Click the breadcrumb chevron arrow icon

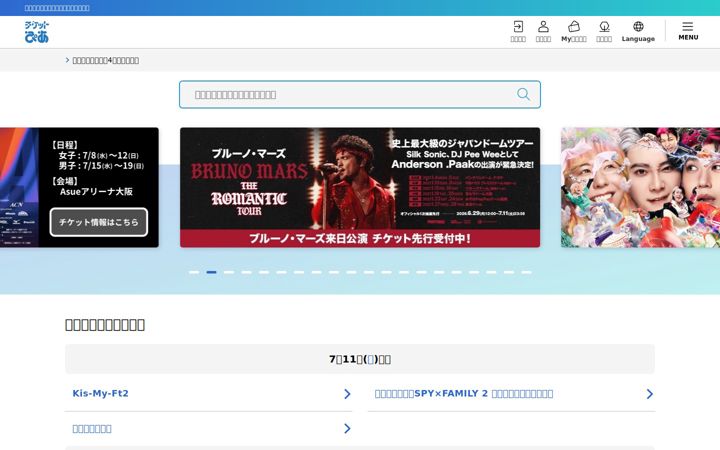[x=68, y=60]
